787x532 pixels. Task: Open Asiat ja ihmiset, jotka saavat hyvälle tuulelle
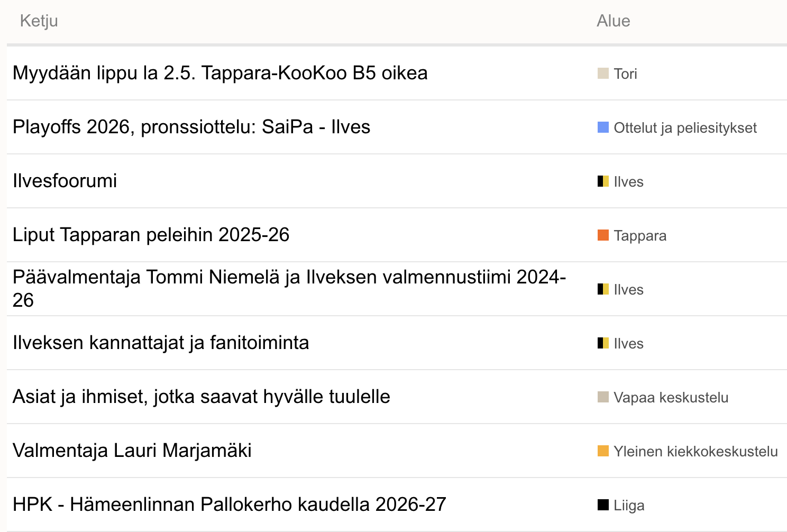tap(202, 397)
